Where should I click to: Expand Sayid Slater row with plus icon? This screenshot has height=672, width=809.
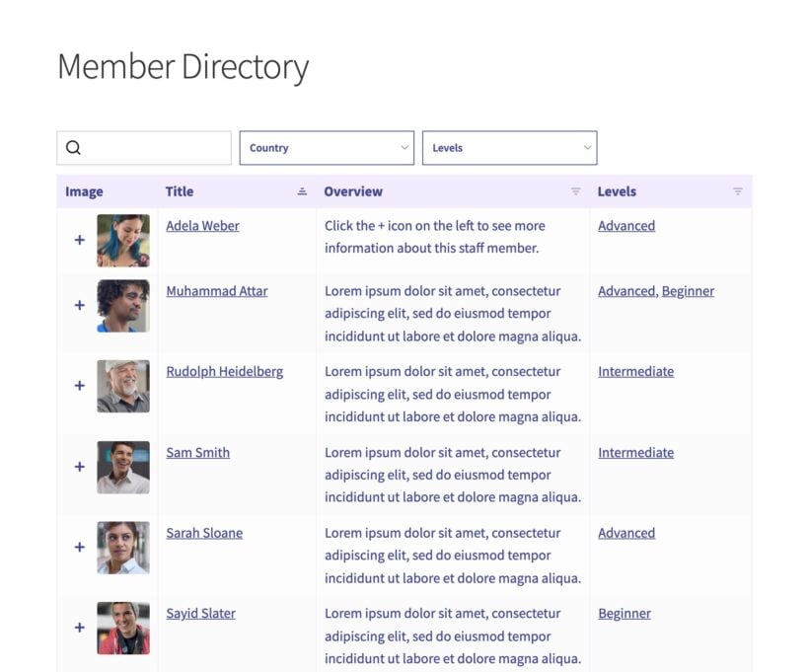coord(80,628)
